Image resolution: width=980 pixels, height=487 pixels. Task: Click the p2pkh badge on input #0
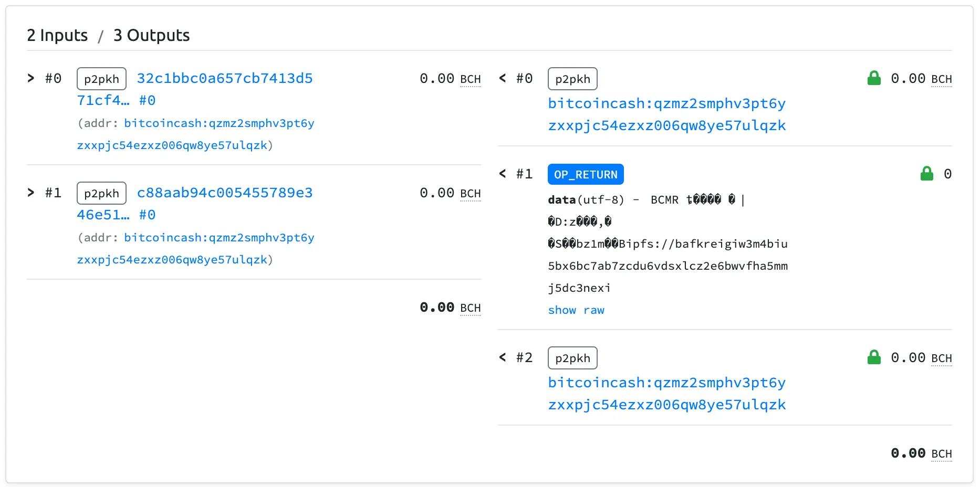[101, 79]
